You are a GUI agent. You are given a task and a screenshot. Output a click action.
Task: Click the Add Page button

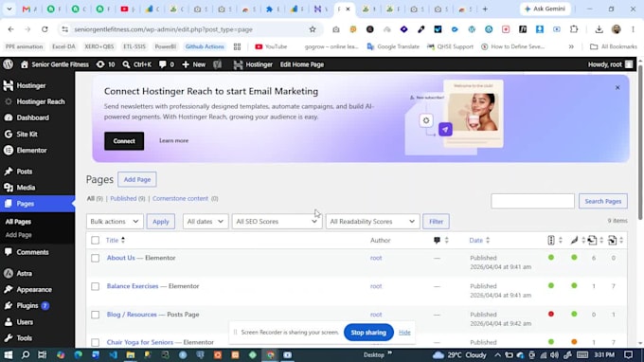click(137, 179)
